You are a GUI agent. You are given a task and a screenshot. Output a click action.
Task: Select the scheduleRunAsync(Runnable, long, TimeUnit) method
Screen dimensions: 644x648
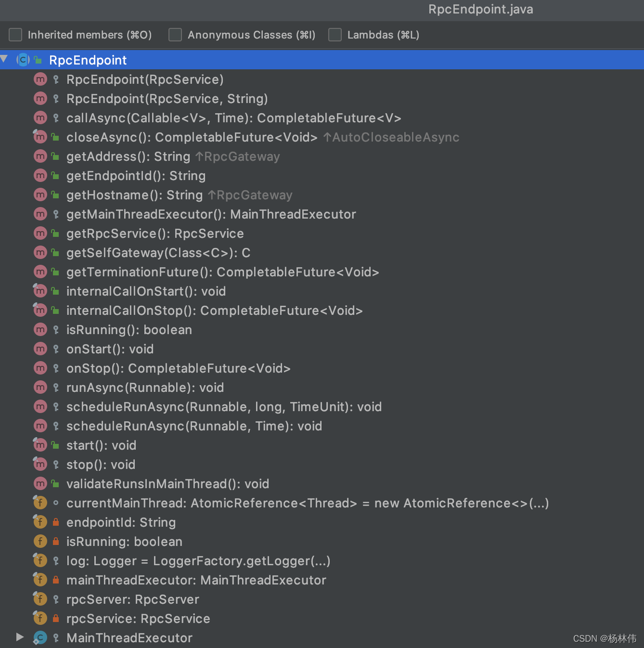pos(224,407)
